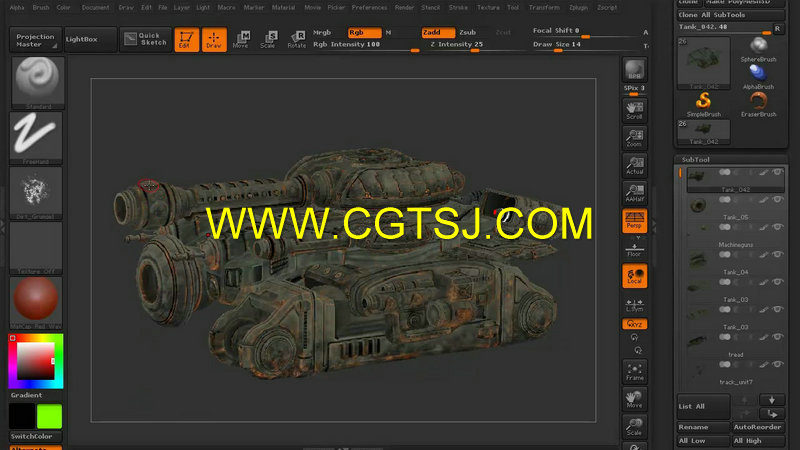800x450 pixels.
Task: Click the Frame mesh icon
Action: [634, 372]
